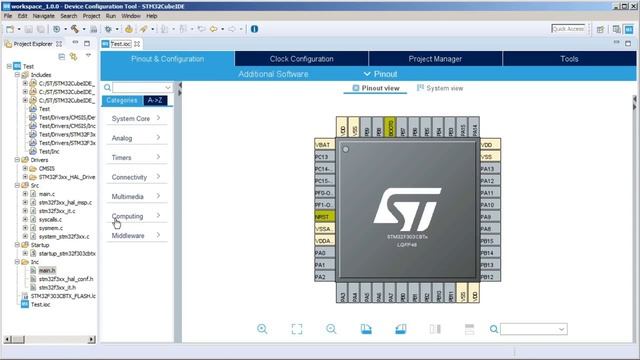The width and height of the screenshot is (640, 360).
Task: Switch to the A->Z list view
Action: coord(155,100)
